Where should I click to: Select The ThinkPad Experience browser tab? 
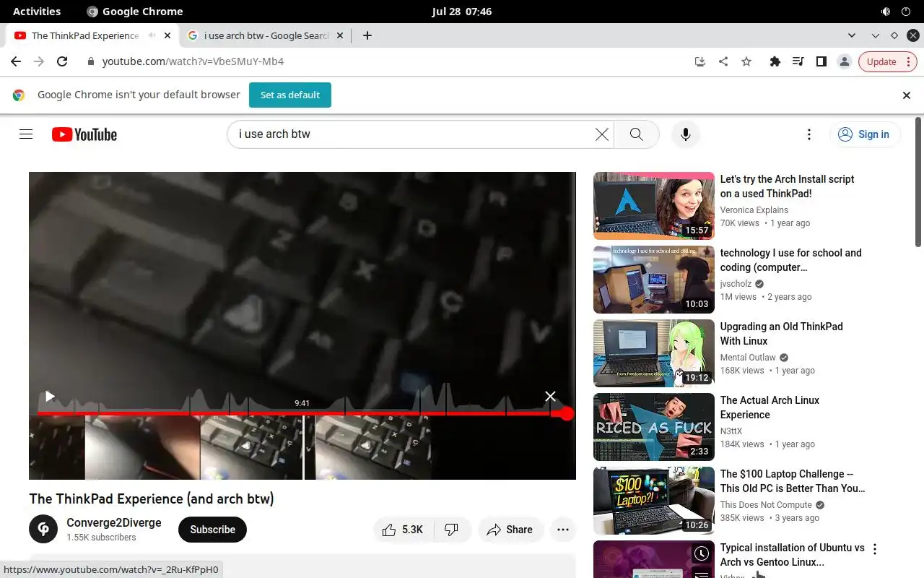tap(85, 35)
